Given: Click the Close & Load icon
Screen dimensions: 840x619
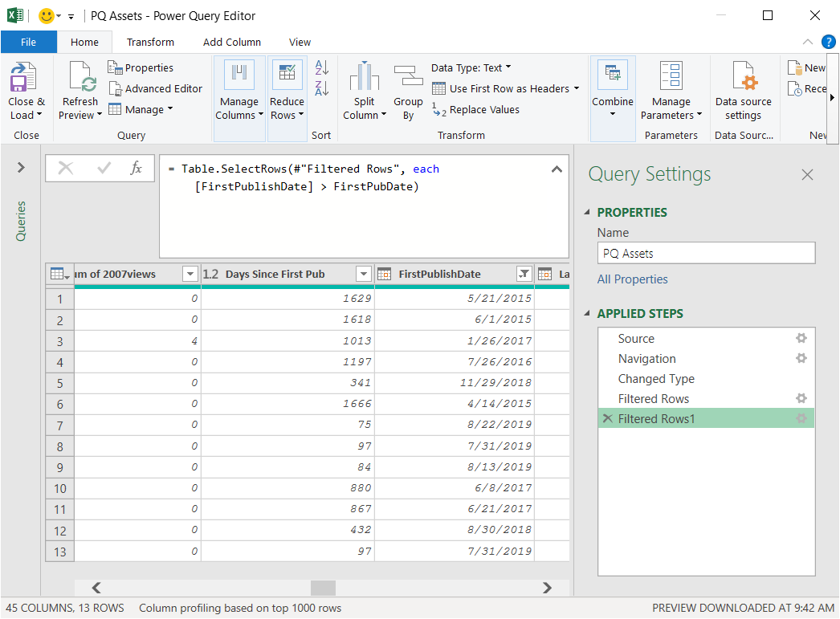Looking at the screenshot, I should 23,76.
